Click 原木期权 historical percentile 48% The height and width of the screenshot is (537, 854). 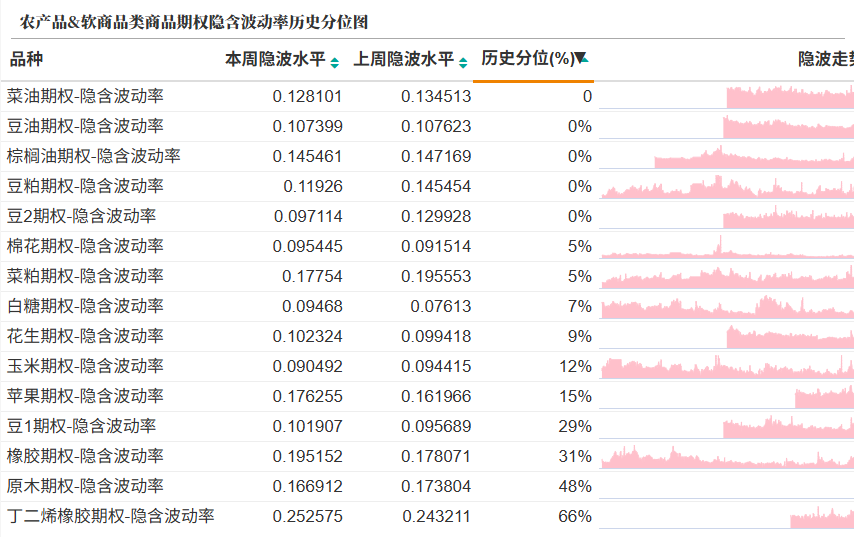pos(575,486)
